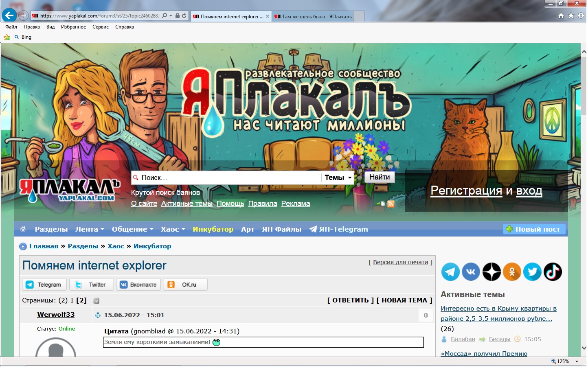
Task: Click the Новый пост button
Action: click(x=534, y=230)
